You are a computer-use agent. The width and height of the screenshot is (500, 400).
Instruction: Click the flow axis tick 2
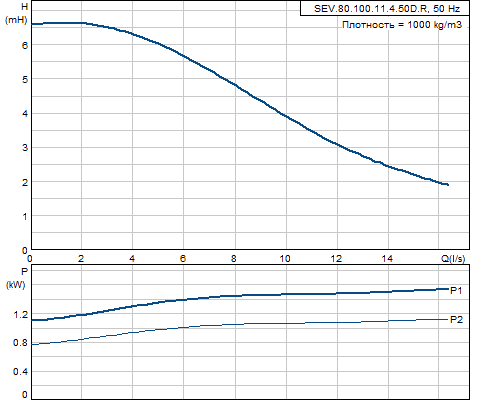[x=81, y=259]
